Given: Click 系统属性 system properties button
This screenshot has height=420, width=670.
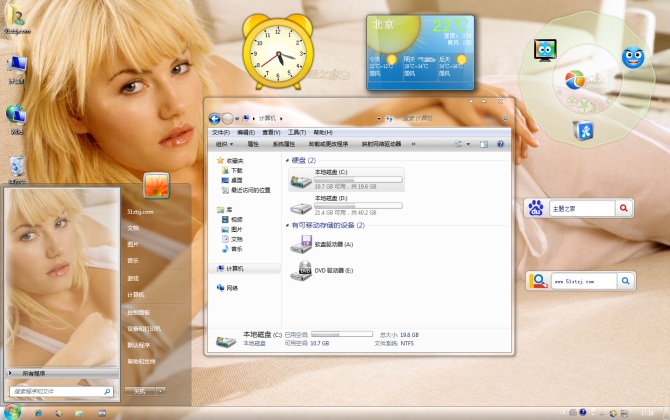Looking at the screenshot, I should click(284, 144).
